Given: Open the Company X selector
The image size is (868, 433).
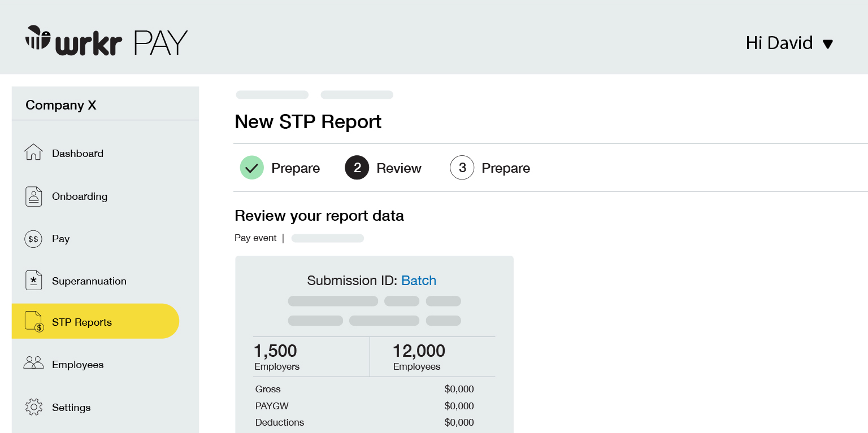Looking at the screenshot, I should 61,105.
